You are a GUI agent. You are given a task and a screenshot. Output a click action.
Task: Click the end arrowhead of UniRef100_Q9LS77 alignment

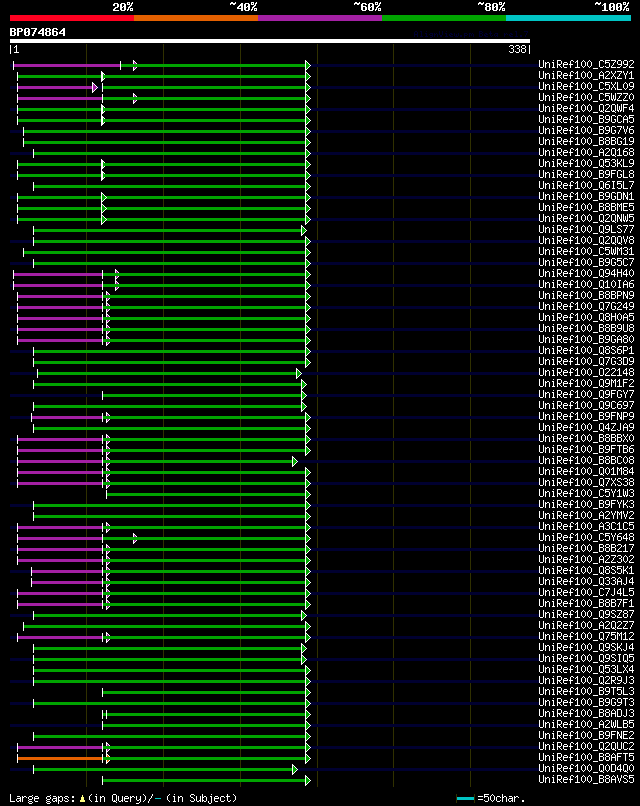pos(304,231)
